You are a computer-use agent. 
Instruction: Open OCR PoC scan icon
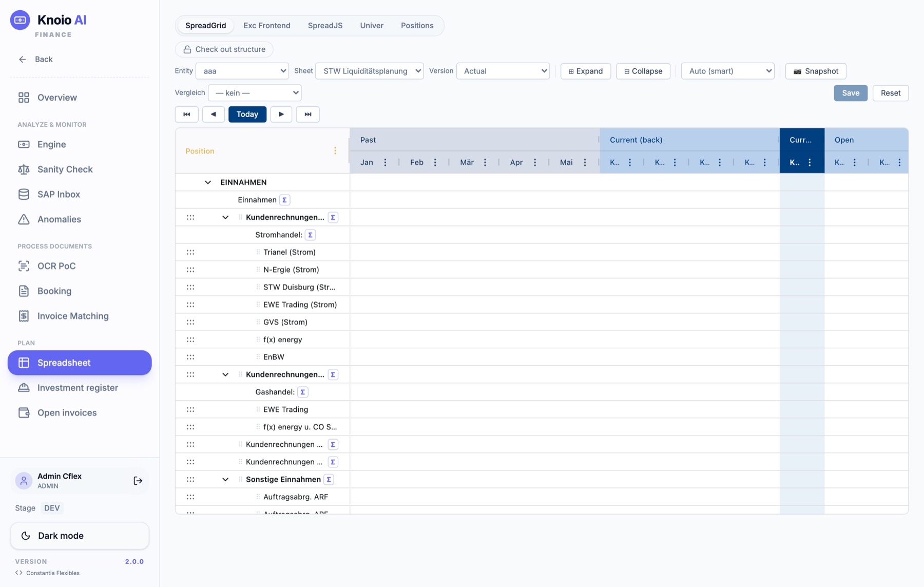point(24,266)
